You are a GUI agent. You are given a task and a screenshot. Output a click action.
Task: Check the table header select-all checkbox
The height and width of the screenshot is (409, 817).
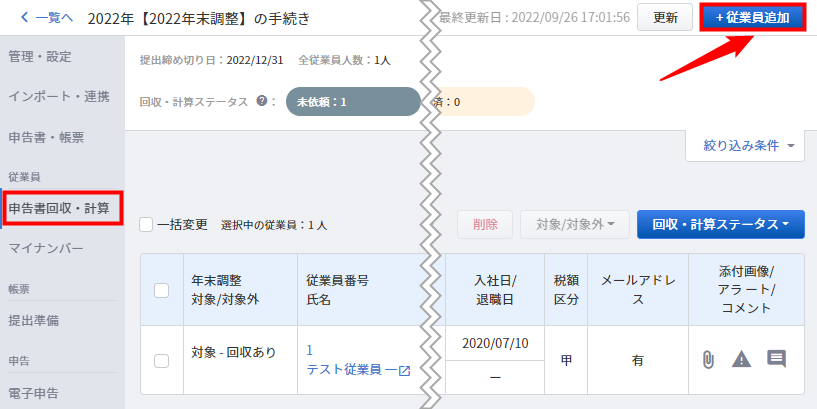click(162, 290)
